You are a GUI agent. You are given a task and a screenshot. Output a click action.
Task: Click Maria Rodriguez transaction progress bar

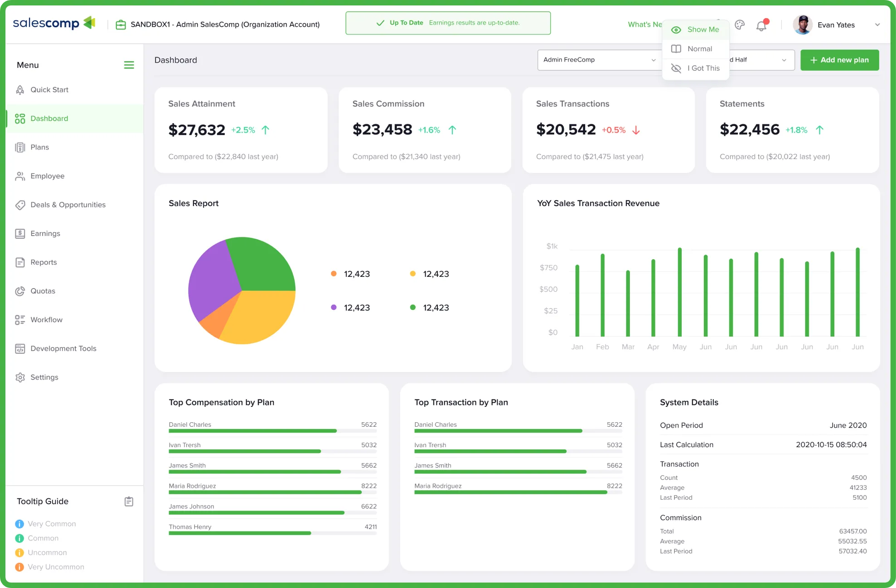pos(518,492)
